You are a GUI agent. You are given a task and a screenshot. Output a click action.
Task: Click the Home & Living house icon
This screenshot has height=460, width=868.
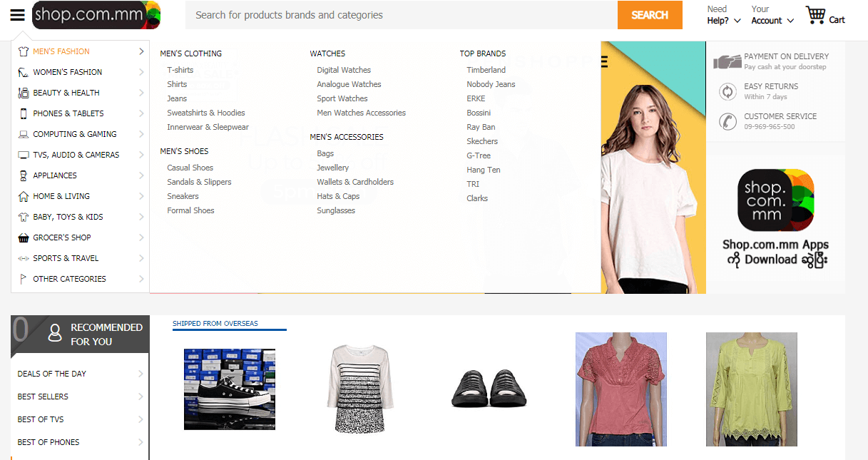point(24,196)
